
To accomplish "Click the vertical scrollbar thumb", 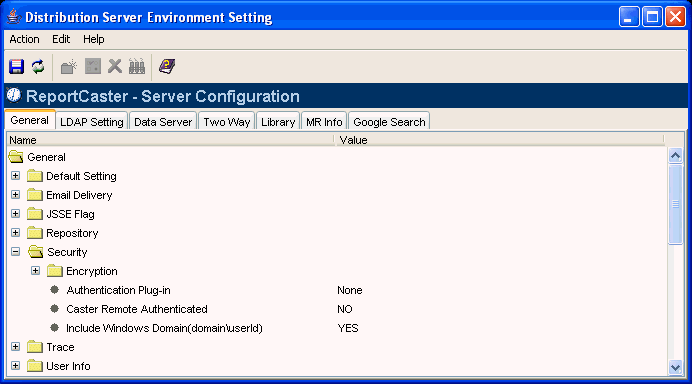I will [x=675, y=204].
